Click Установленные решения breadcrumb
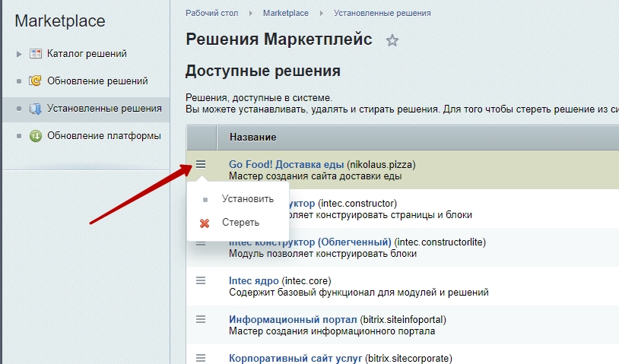Viewport: 619px width, 364px height. point(383,13)
